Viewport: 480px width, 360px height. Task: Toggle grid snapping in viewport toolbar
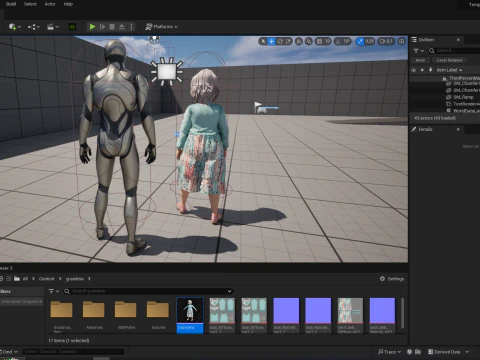coord(319,41)
